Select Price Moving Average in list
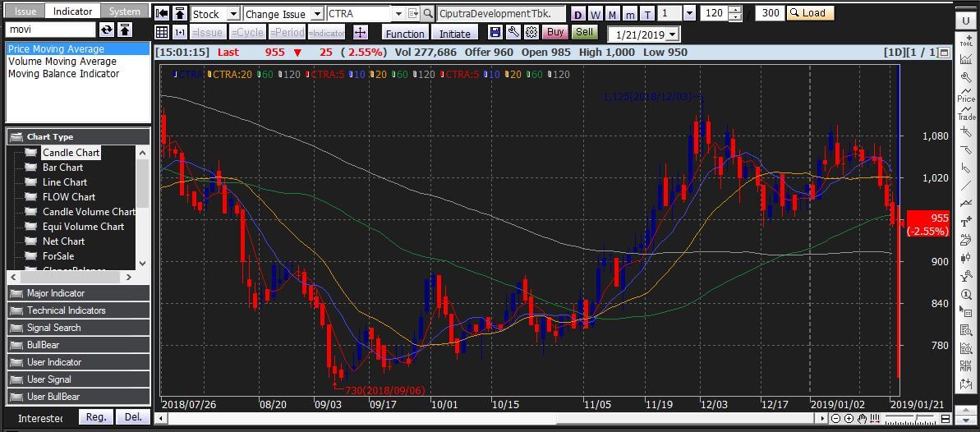This screenshot has width=980, height=432. [x=78, y=48]
